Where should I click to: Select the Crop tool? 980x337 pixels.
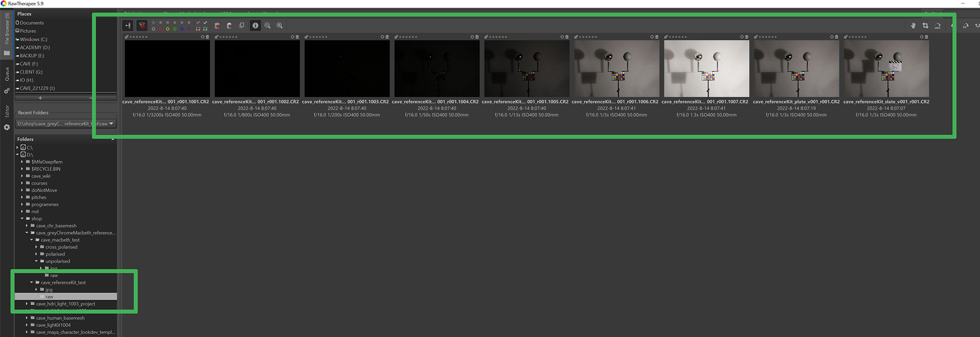tap(925, 25)
